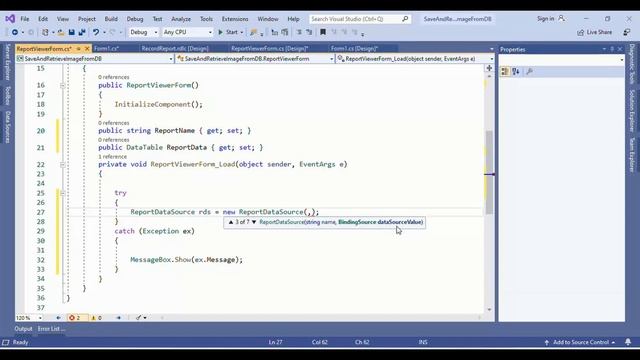640x360 pixels.
Task: Open the Build menu
Action: coord(111,19)
